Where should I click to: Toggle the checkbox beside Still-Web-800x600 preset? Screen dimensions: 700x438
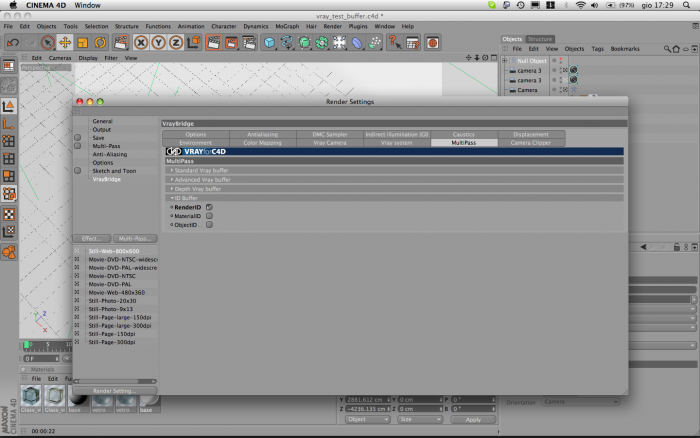coord(77,251)
